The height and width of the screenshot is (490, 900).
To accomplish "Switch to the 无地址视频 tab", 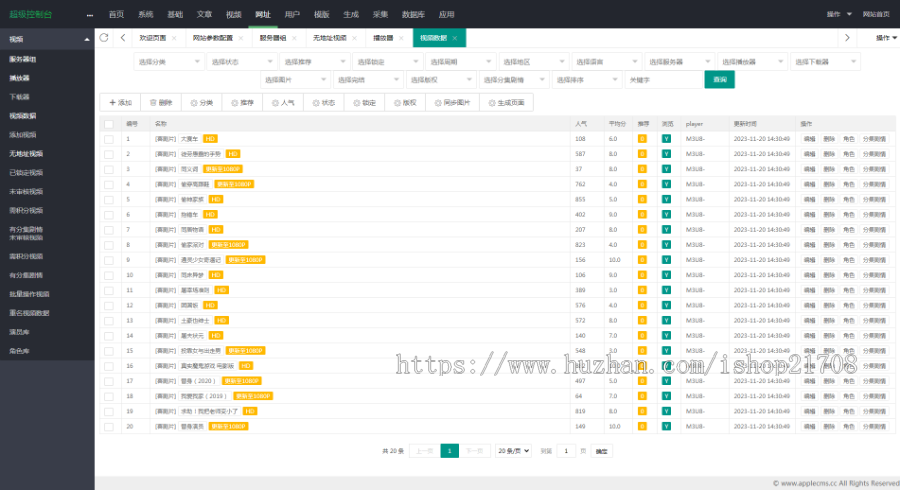I will pos(329,38).
